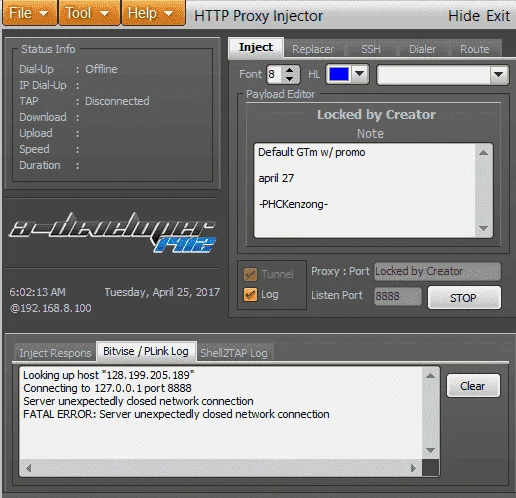
Task: Click the date 'Tuesday, April 25, 2017'
Action: click(x=162, y=292)
